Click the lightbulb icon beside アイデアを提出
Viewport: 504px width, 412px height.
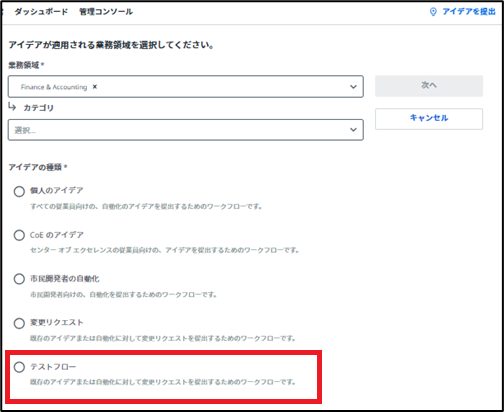pyautogui.click(x=433, y=12)
